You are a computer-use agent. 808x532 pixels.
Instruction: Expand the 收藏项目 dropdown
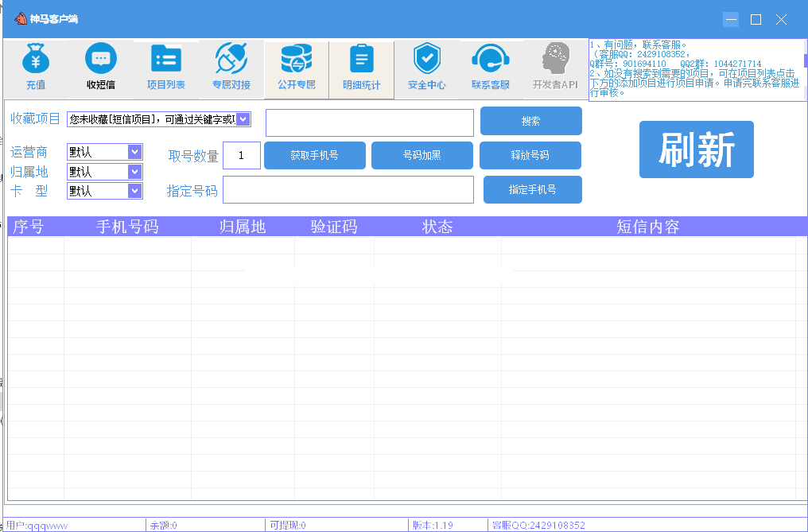tap(243, 119)
